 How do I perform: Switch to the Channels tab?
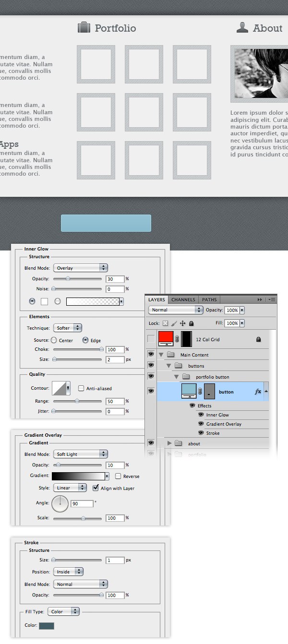(183, 299)
